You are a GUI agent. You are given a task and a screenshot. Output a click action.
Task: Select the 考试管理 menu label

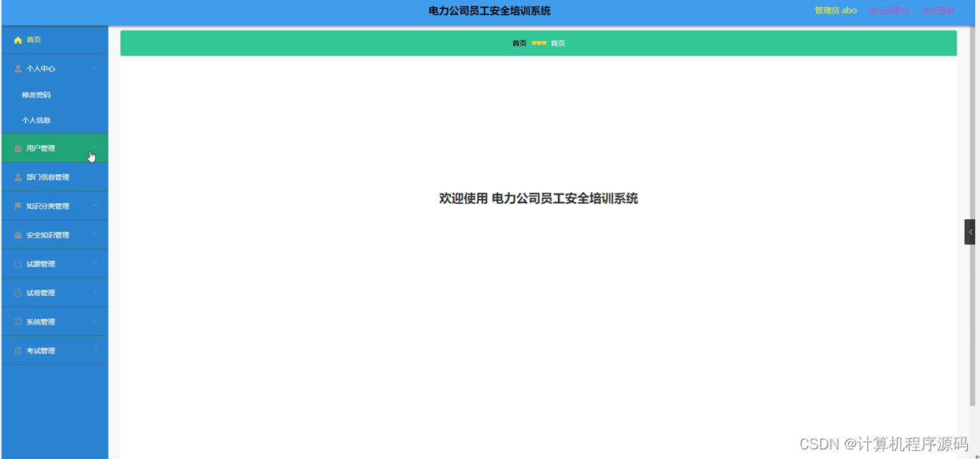tap(41, 351)
